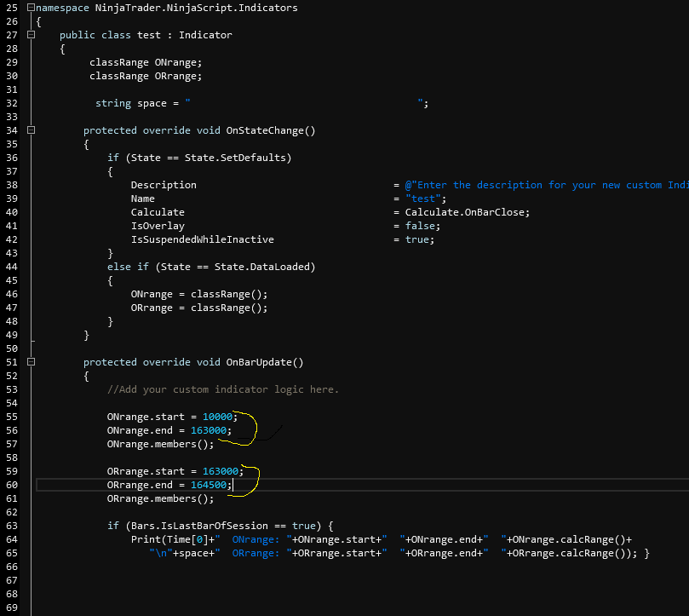
Task: Click 'ONrange = classRange();' assignment line
Action: (198, 294)
